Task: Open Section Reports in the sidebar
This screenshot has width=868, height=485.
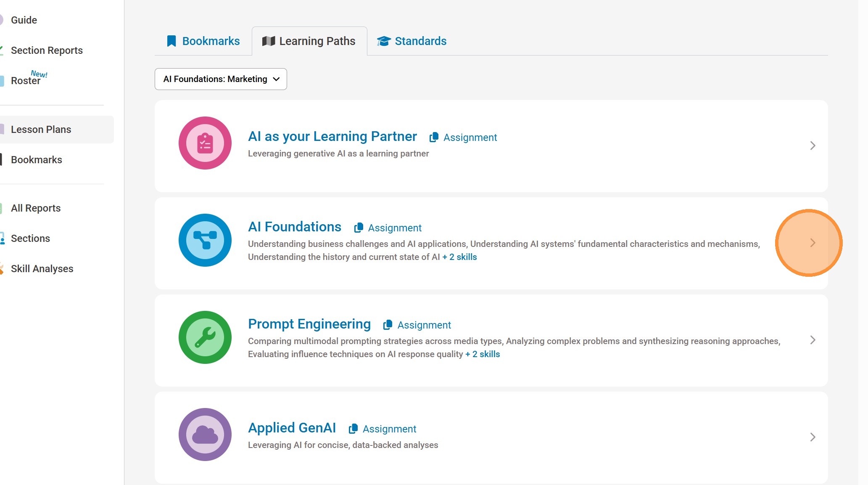Action: (x=47, y=50)
